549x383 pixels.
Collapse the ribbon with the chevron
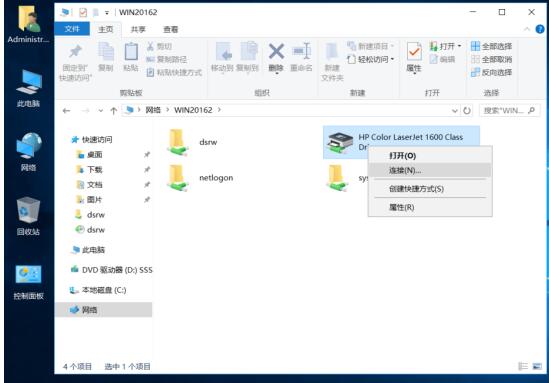527,29
